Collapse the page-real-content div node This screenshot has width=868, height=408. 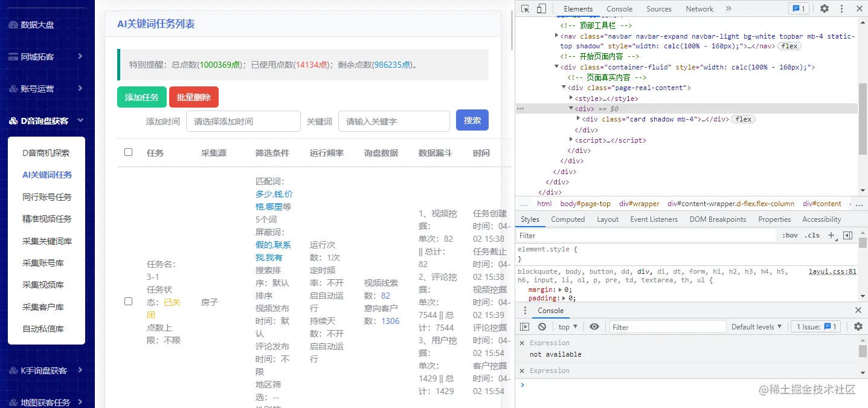coord(564,88)
